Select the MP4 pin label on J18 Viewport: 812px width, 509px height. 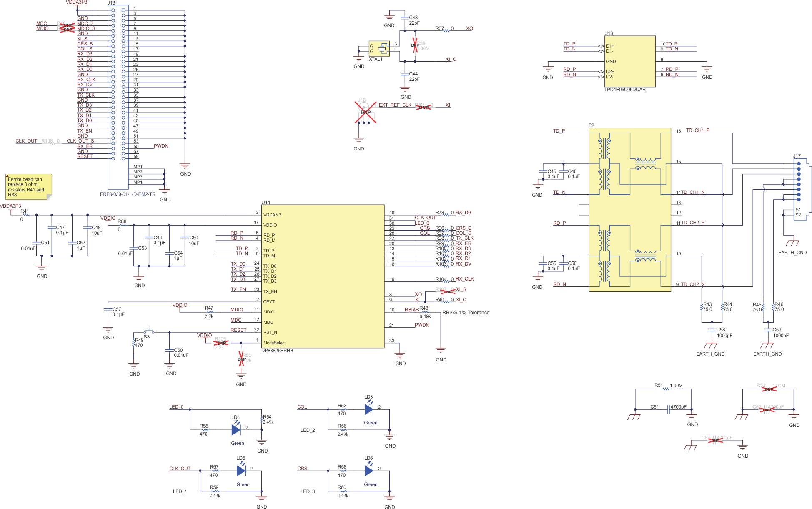point(138,182)
